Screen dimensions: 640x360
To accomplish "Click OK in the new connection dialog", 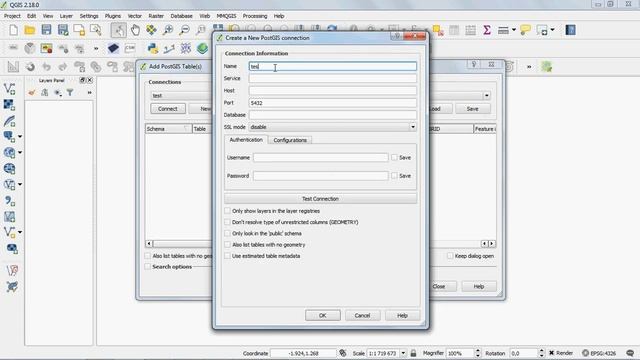I will click(322, 316).
